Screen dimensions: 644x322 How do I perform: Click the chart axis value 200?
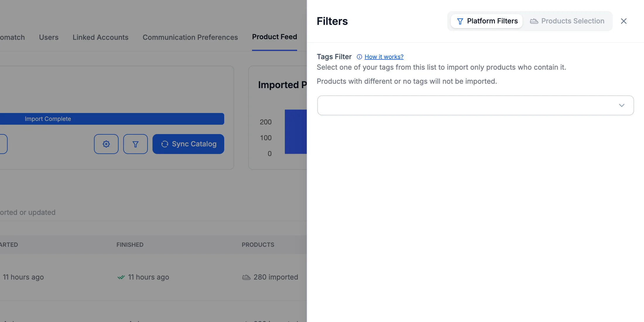click(x=266, y=122)
